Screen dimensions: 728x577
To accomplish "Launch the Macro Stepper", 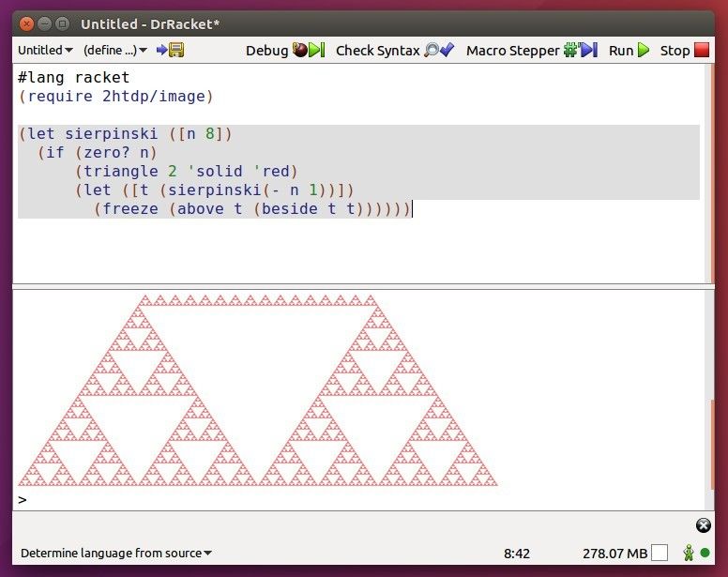I will click(x=532, y=50).
